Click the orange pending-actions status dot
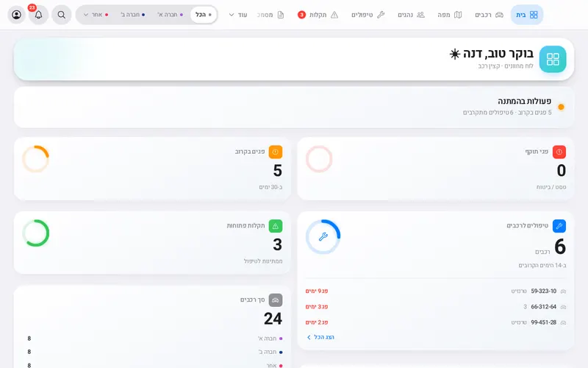This screenshot has width=588, height=368. pos(561,107)
